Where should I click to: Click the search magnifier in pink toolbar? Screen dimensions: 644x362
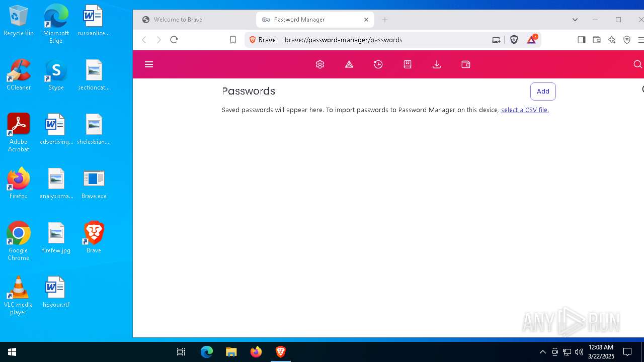637,64
